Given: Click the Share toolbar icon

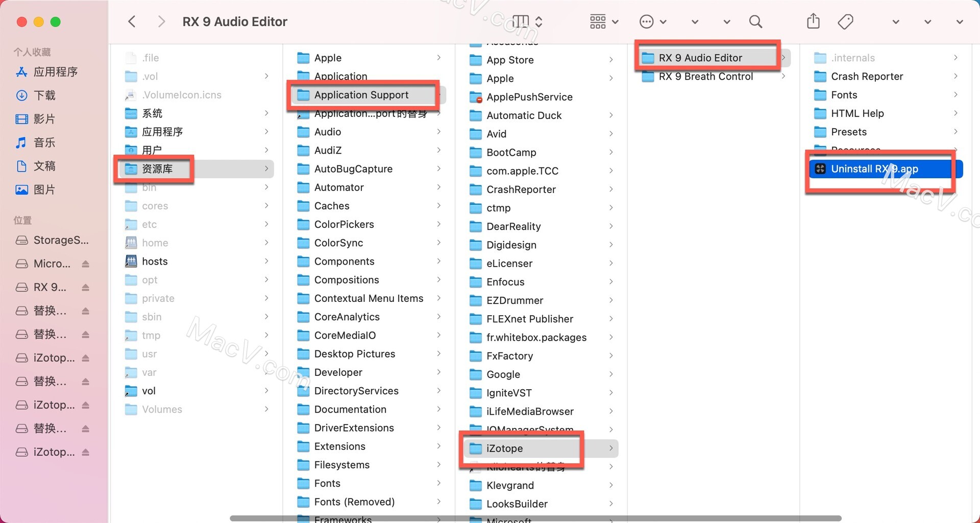Looking at the screenshot, I should pyautogui.click(x=813, y=21).
